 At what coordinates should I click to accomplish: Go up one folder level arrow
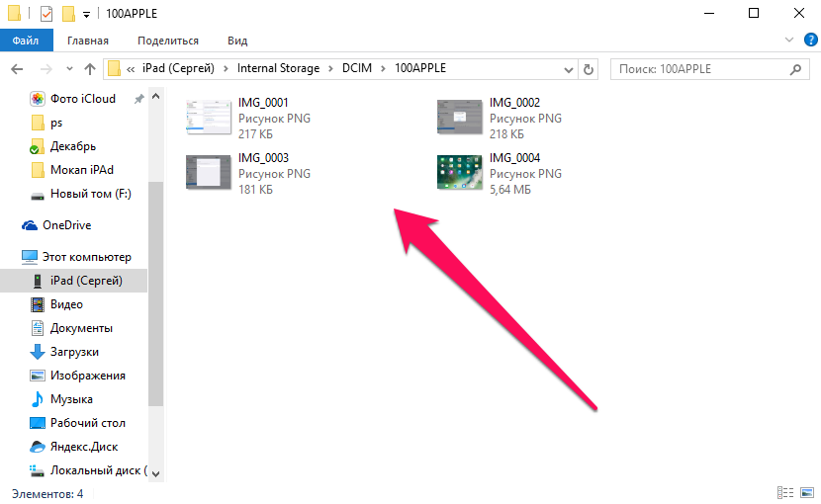point(90,68)
